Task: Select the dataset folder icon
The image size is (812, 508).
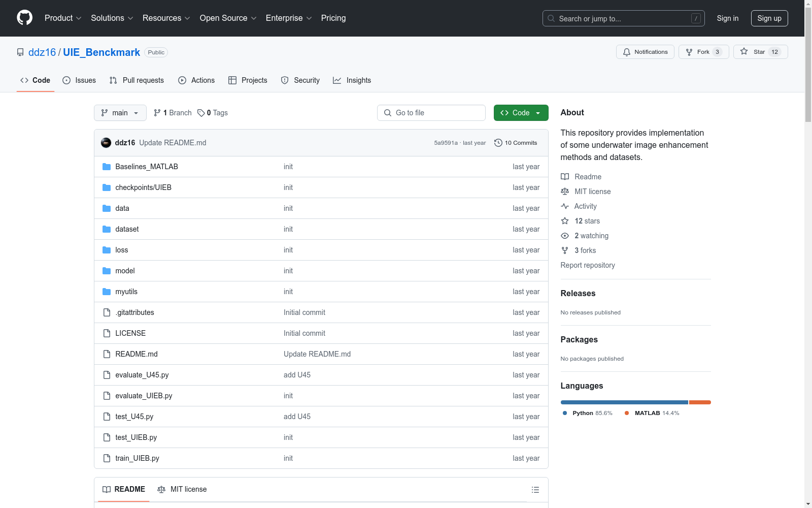Action: coord(107,229)
